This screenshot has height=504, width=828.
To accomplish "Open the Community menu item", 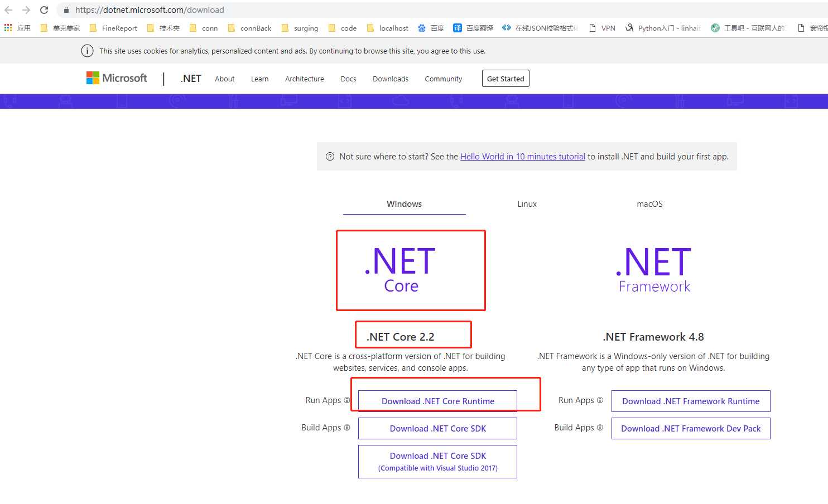I will pyautogui.click(x=444, y=79).
